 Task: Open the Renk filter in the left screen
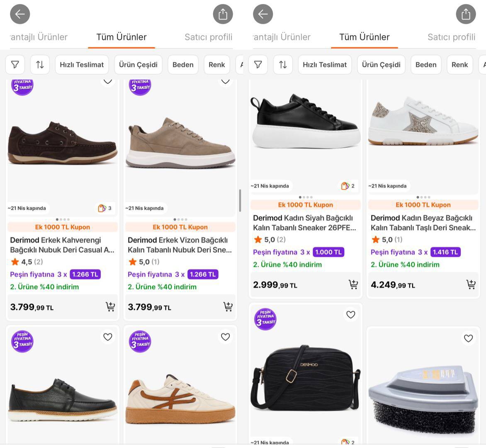pyautogui.click(x=216, y=65)
